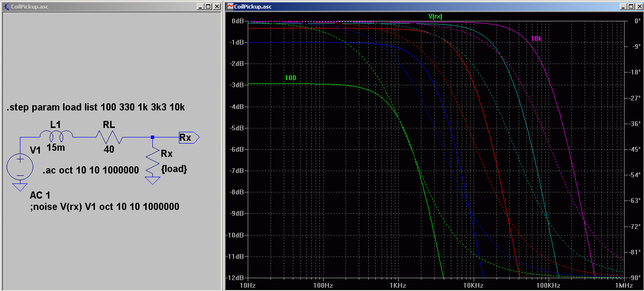Select the L1 inductor symbol

pos(56,136)
